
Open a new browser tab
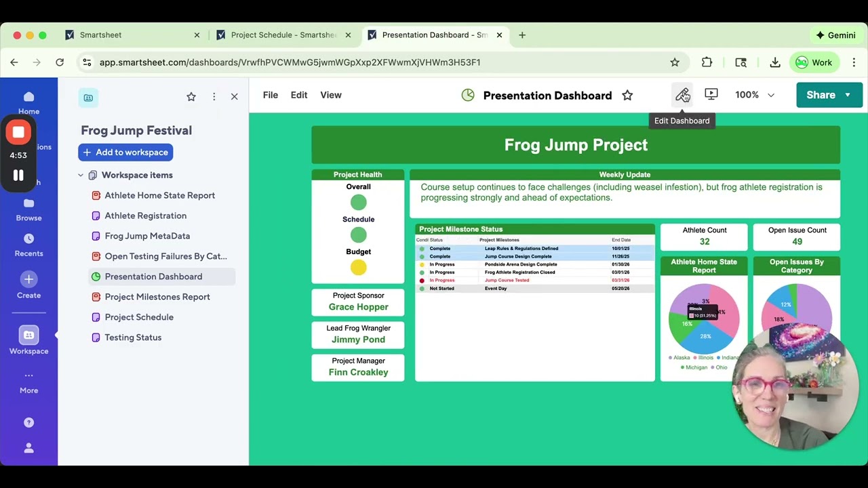522,35
